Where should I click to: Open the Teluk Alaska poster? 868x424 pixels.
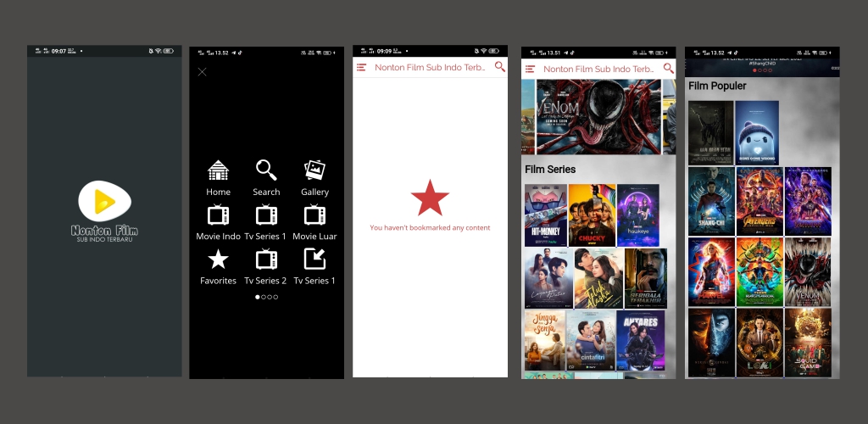click(599, 278)
